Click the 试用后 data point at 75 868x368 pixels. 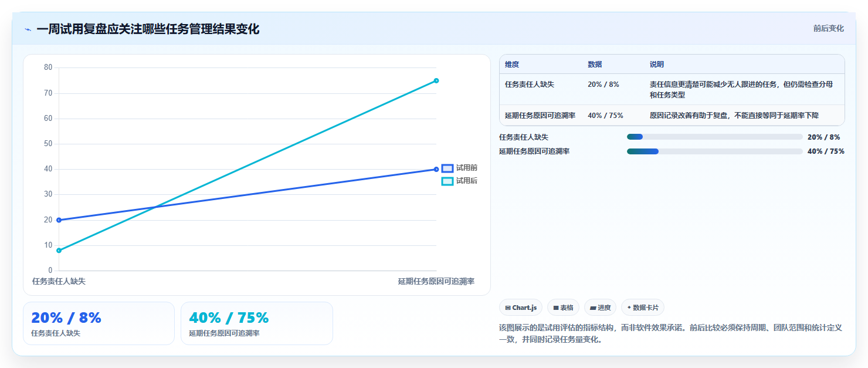(436, 80)
